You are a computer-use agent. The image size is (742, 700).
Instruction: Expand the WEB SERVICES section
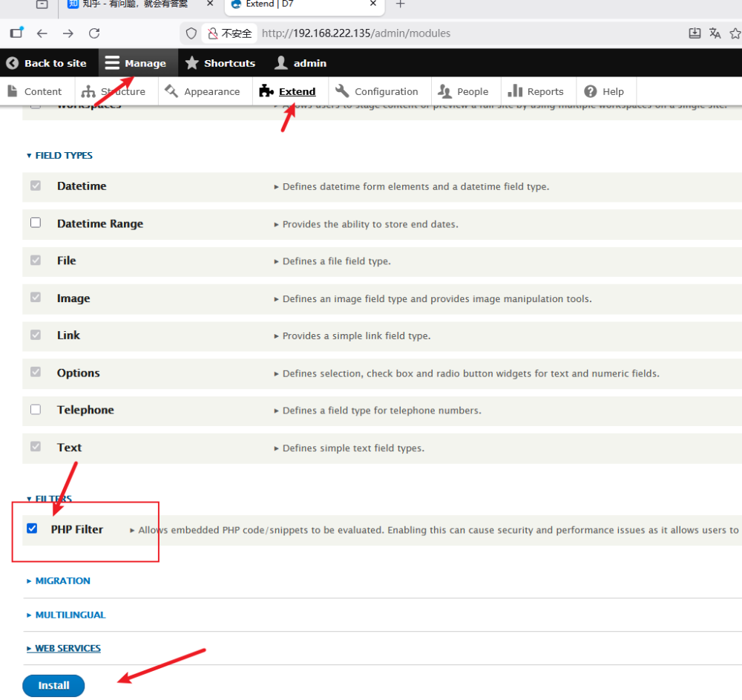click(64, 649)
